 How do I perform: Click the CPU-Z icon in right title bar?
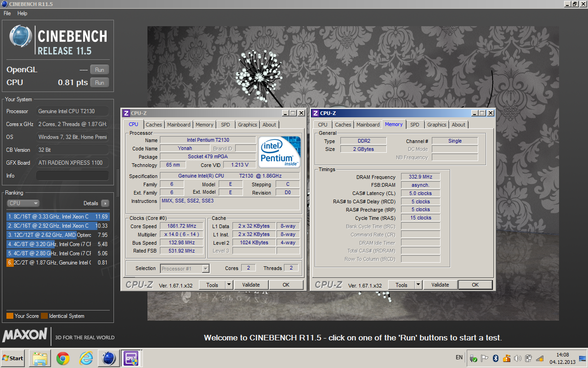(316, 113)
